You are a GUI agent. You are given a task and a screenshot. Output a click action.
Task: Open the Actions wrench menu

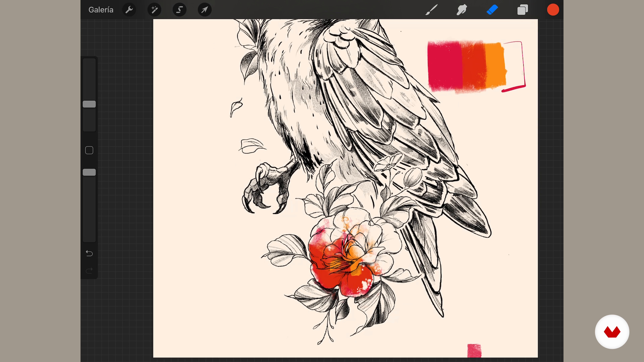pyautogui.click(x=129, y=10)
